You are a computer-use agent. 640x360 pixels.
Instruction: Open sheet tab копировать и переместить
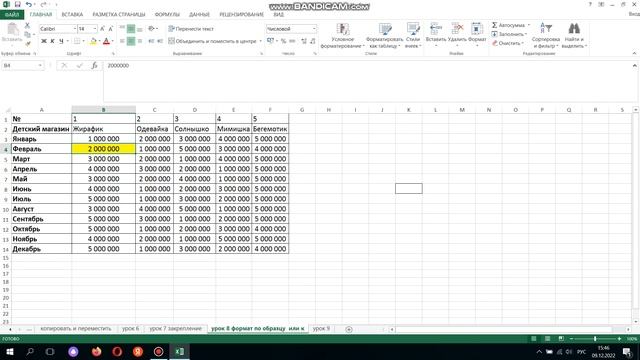(76, 329)
